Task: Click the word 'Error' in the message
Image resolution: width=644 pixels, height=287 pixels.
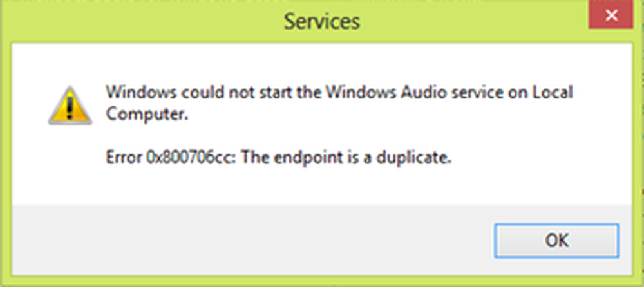Action: point(120,158)
